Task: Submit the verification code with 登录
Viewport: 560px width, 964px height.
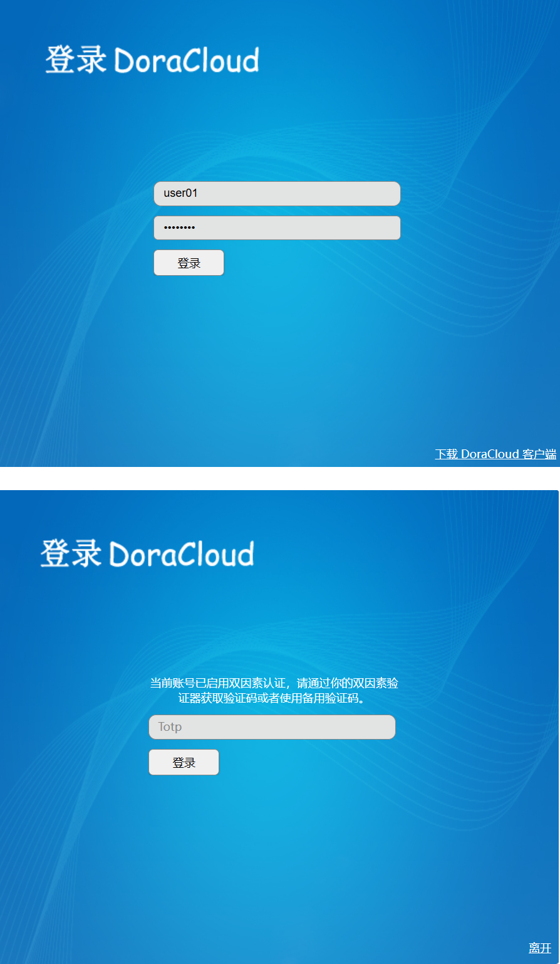Action: (184, 762)
